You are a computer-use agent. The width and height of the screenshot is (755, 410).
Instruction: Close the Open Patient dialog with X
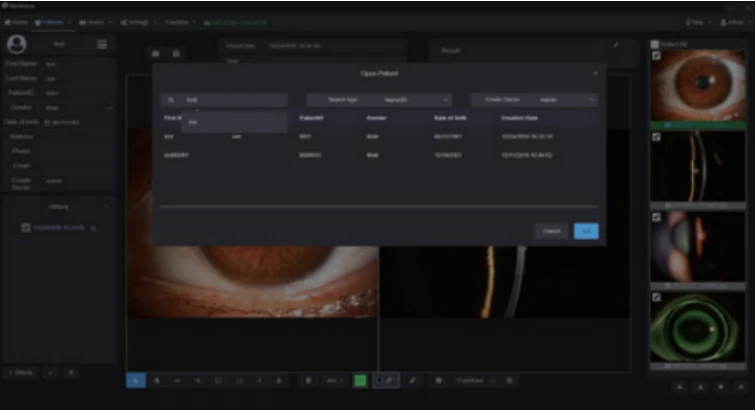tap(596, 73)
